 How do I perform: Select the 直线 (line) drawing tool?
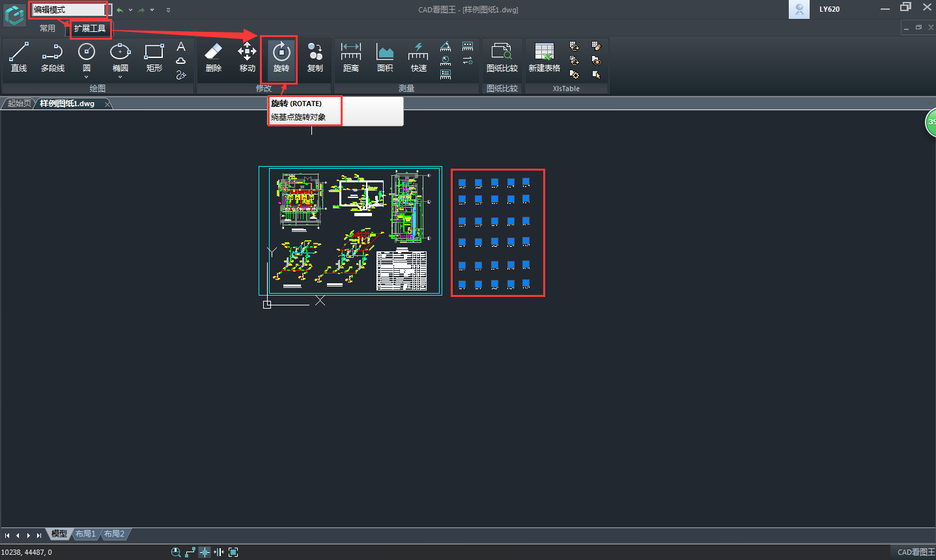click(19, 57)
